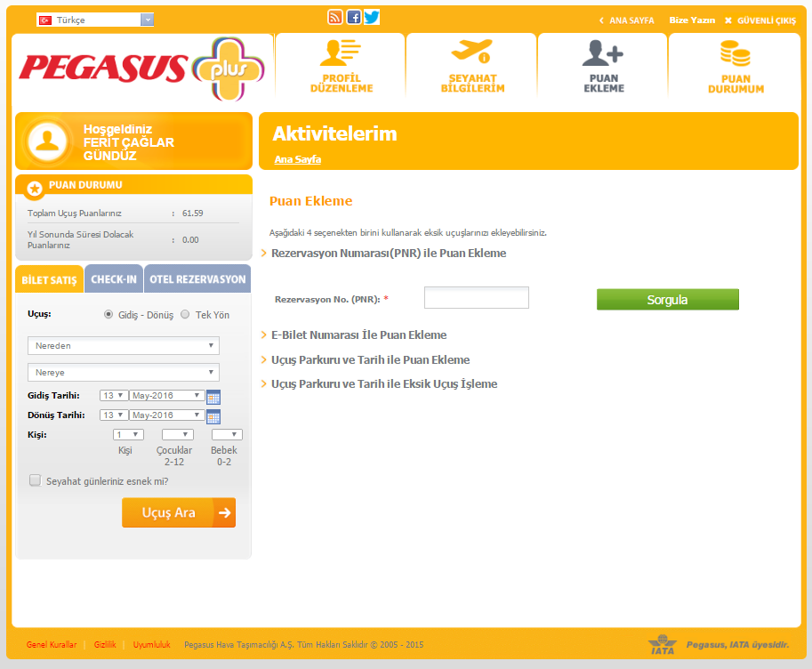Open calendar picker for Dönüş Tarihi
The width and height of the screenshot is (812, 669).
[213, 416]
